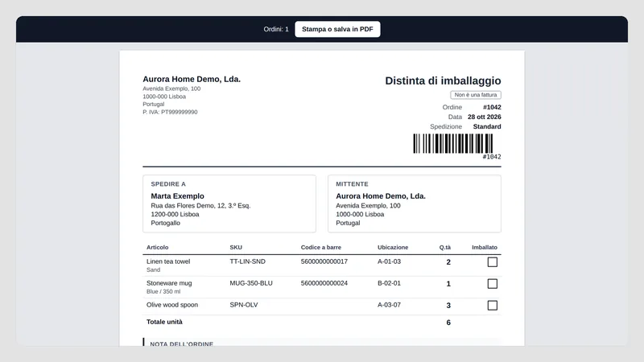The image size is (644, 362).
Task: Click the 'Non è una fattura' badge
Action: coord(476,95)
